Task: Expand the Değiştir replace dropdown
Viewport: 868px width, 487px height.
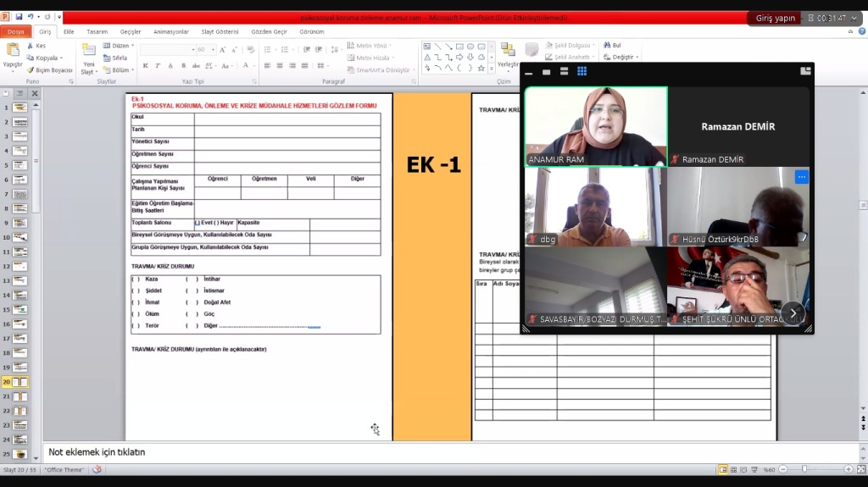Action: pyautogui.click(x=622, y=58)
